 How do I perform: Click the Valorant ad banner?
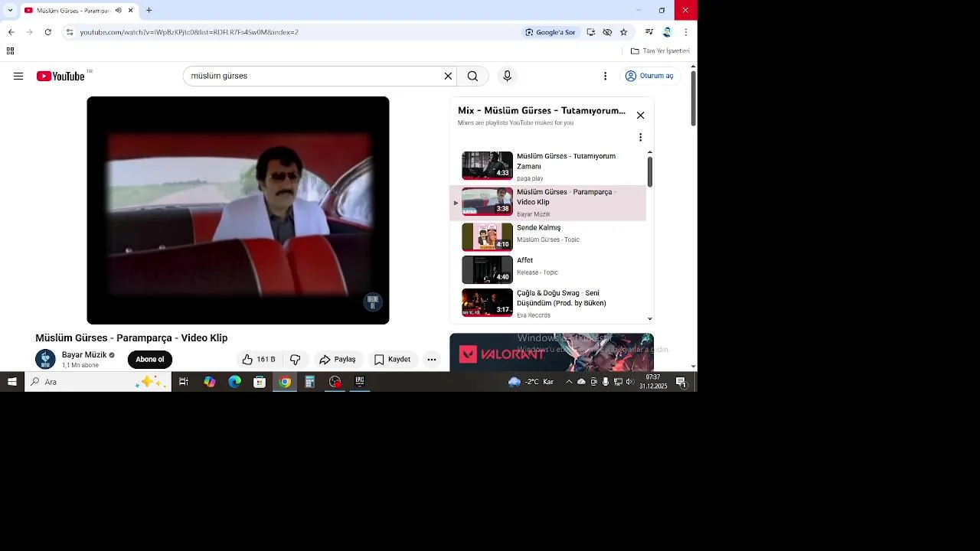click(x=551, y=353)
